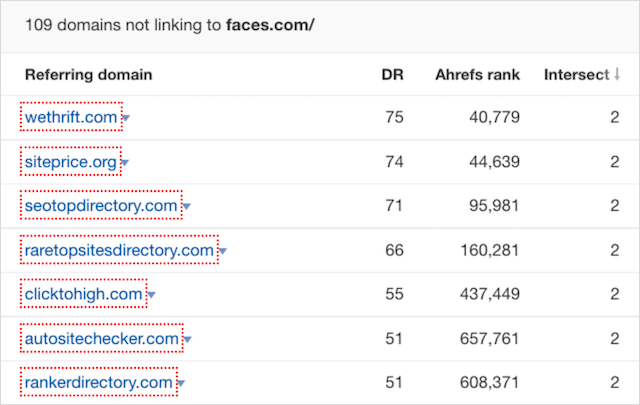640x405 pixels.
Task: Open the clicktohigh.com link
Action: (84, 294)
